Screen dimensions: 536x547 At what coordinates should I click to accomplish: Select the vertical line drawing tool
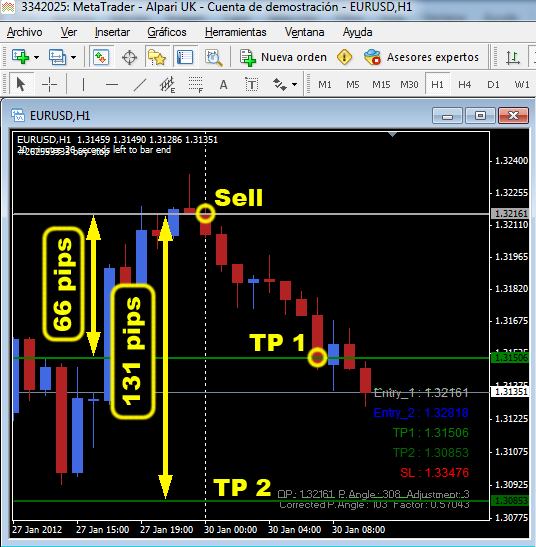coord(83,85)
